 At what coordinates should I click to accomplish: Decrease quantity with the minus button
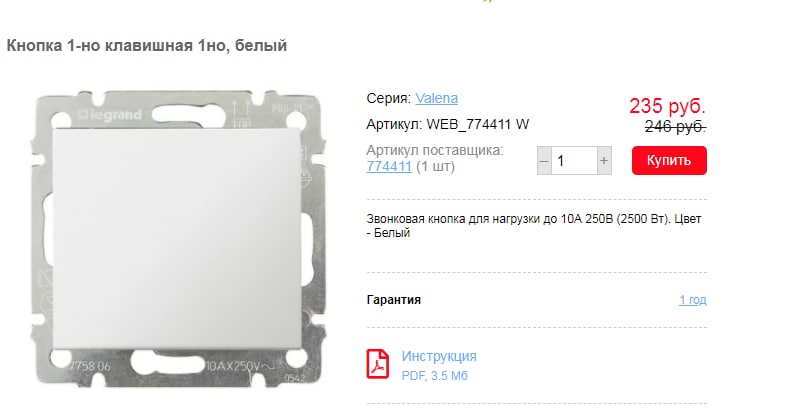[x=544, y=160]
